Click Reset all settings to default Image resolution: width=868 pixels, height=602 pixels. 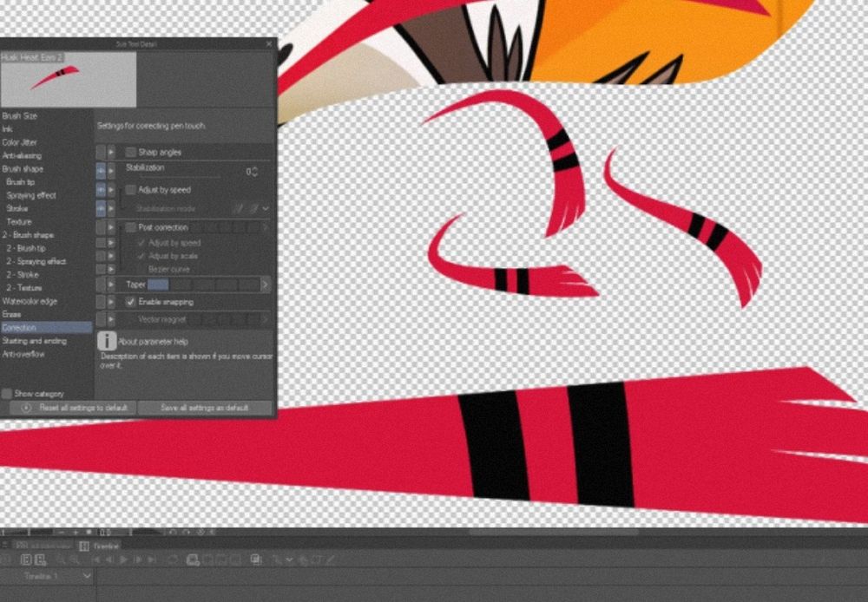(73, 408)
